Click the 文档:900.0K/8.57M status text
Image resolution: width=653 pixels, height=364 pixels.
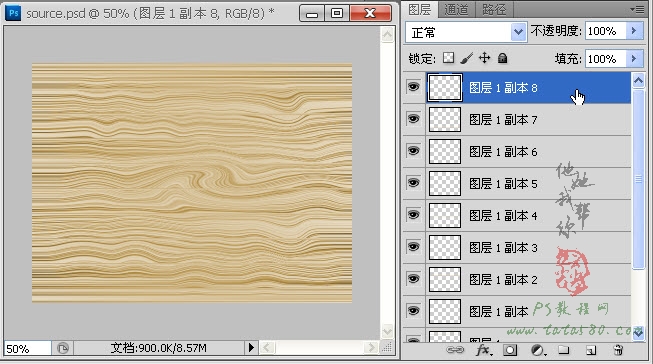coord(159,348)
